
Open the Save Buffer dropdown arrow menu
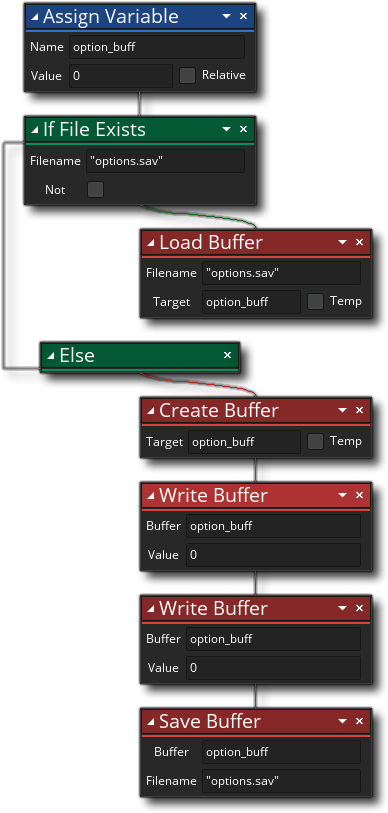(342, 722)
